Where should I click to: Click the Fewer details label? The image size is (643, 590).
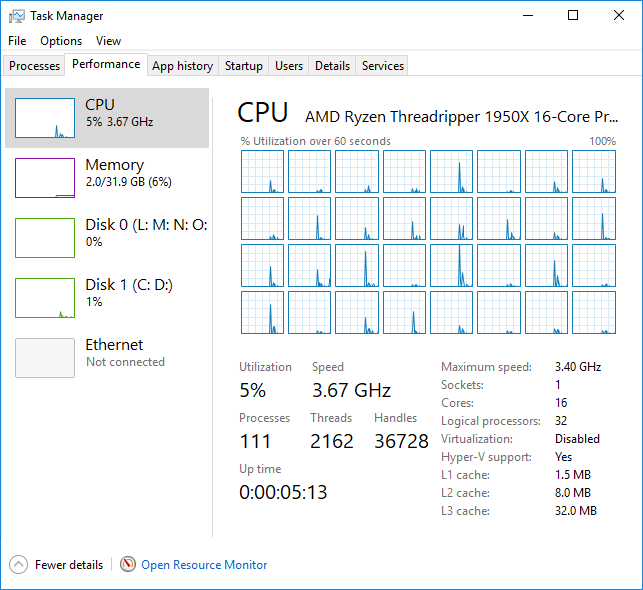tap(69, 565)
